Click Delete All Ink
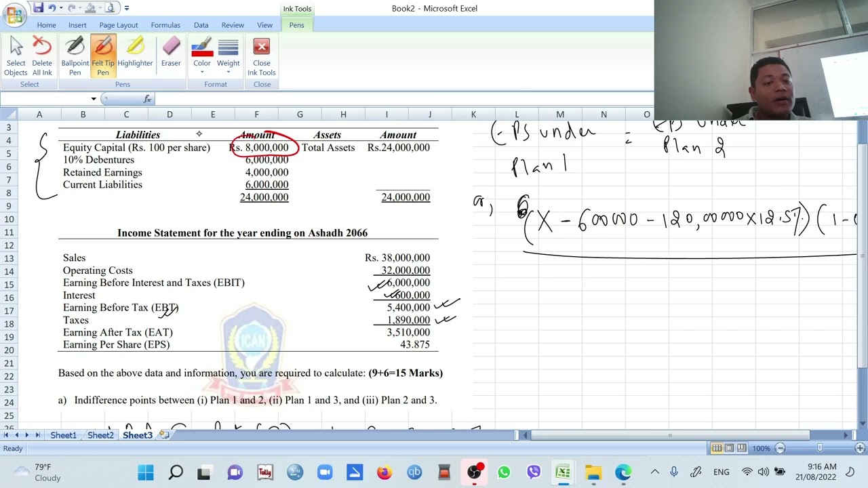 (x=42, y=57)
